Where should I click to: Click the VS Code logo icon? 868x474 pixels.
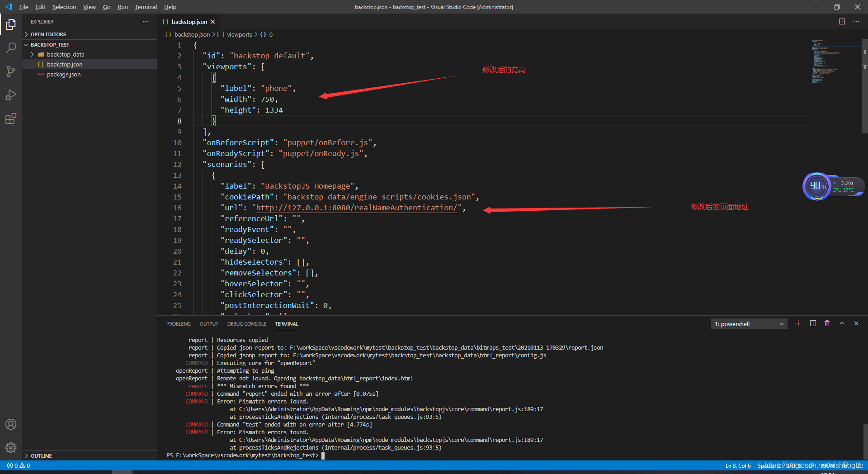[8, 7]
